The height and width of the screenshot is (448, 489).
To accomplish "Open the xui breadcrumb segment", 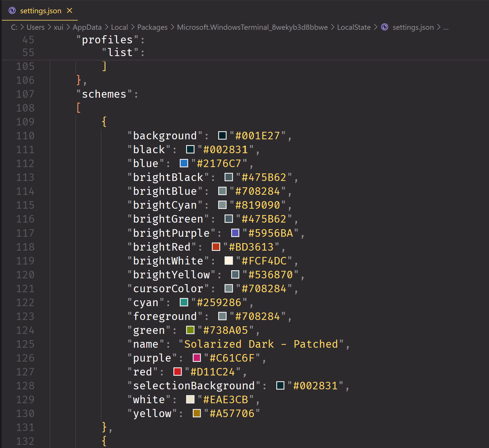I will coord(58,27).
